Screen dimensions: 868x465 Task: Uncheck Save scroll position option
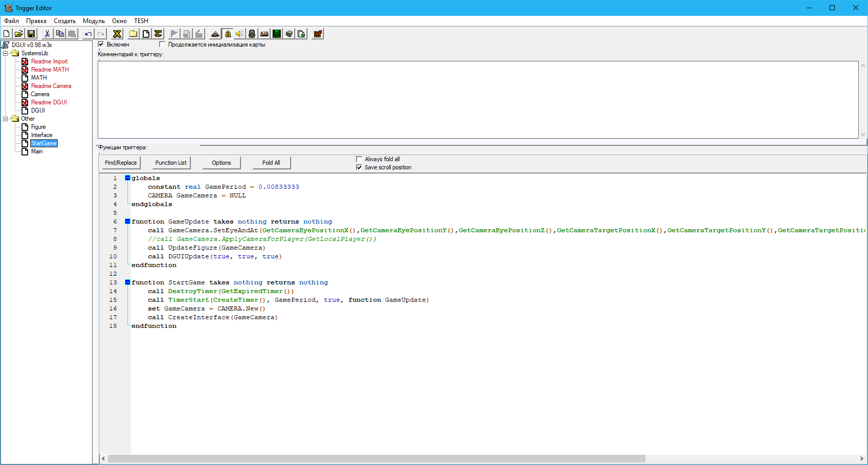tap(359, 167)
